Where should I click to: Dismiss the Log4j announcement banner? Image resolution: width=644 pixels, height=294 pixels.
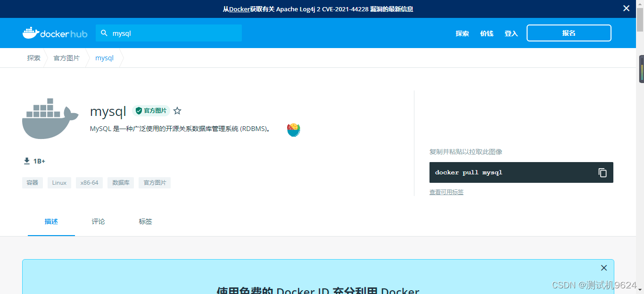[x=626, y=8]
